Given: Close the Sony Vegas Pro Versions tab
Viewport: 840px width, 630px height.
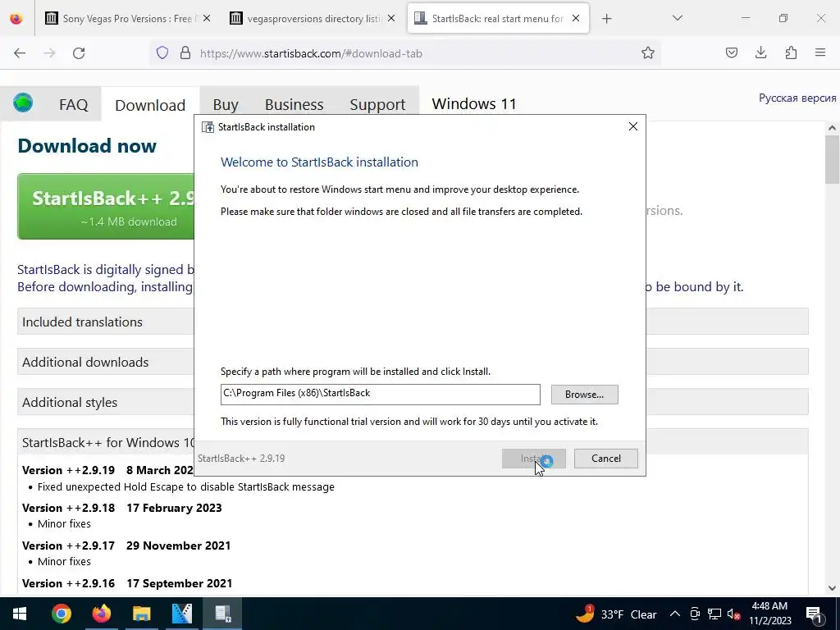Looking at the screenshot, I should click(x=207, y=18).
